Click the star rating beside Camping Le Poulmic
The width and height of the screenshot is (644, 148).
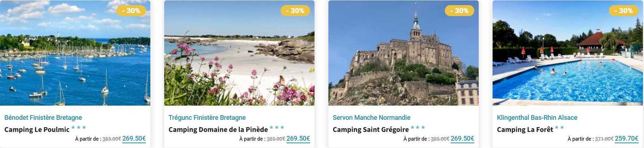click(79, 128)
